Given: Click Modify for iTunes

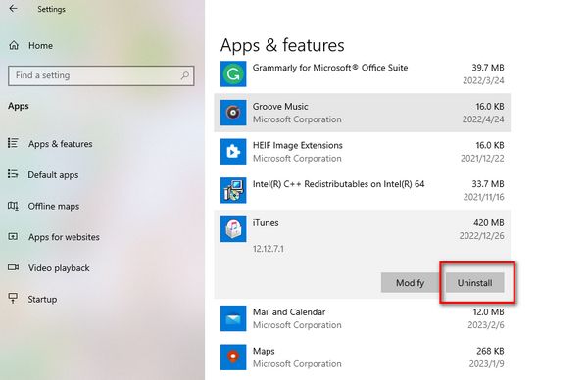Looking at the screenshot, I should pyautogui.click(x=410, y=283).
